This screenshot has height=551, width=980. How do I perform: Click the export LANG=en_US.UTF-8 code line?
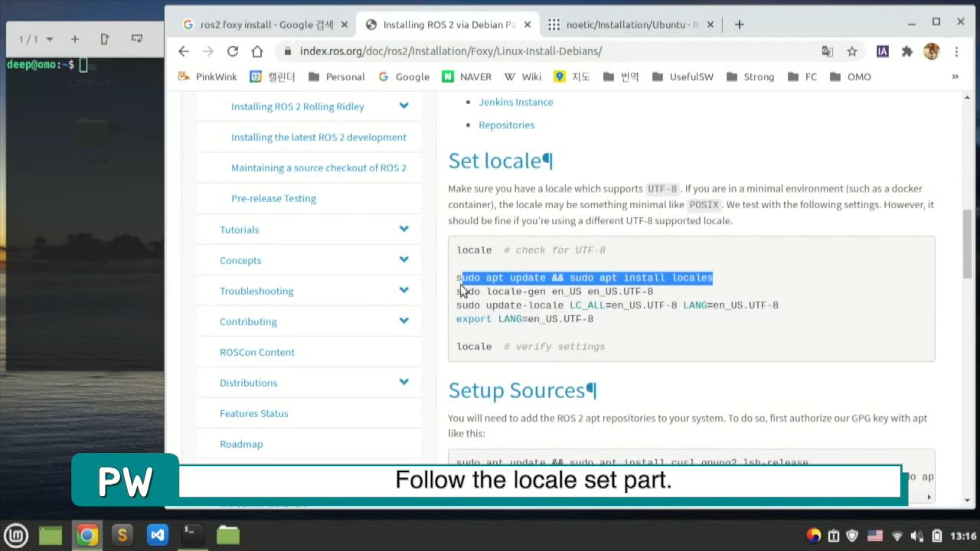524,319
